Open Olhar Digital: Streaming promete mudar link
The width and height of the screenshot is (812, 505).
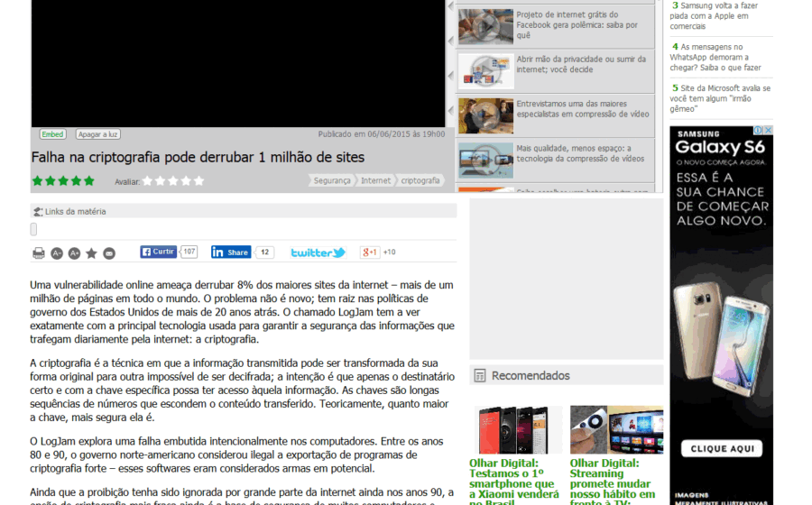click(614, 482)
